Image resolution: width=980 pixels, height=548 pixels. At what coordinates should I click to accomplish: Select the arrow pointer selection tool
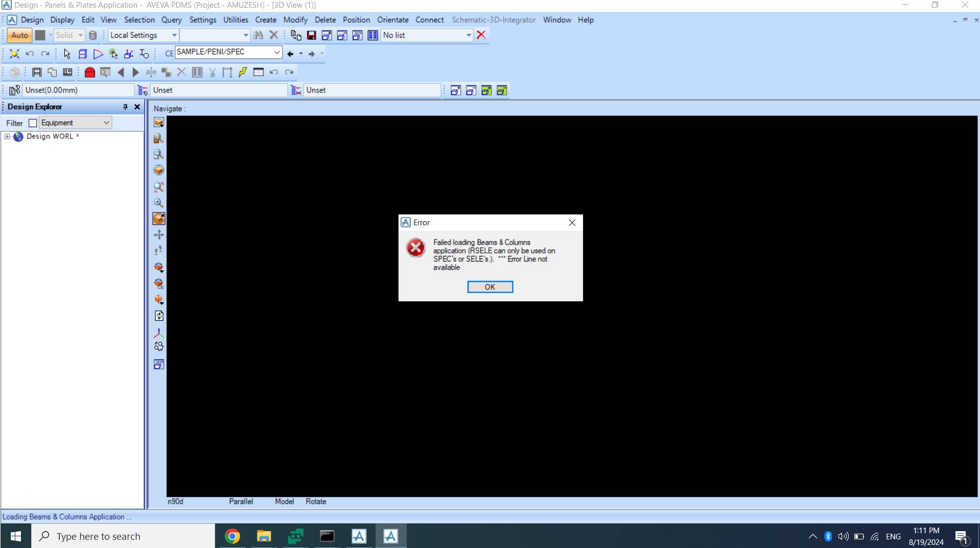click(x=67, y=54)
